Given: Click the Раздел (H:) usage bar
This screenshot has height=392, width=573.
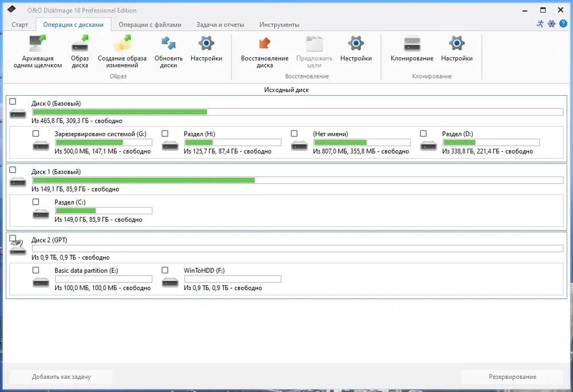Looking at the screenshot, I should 233,143.
